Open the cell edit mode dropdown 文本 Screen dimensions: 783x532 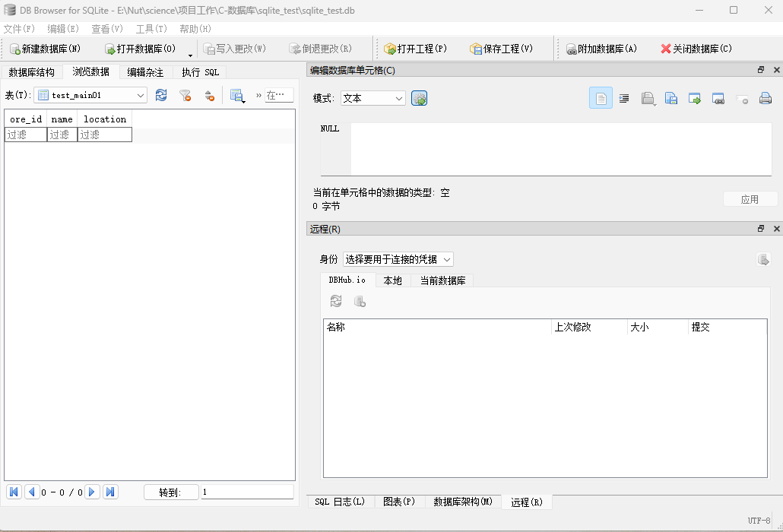373,98
